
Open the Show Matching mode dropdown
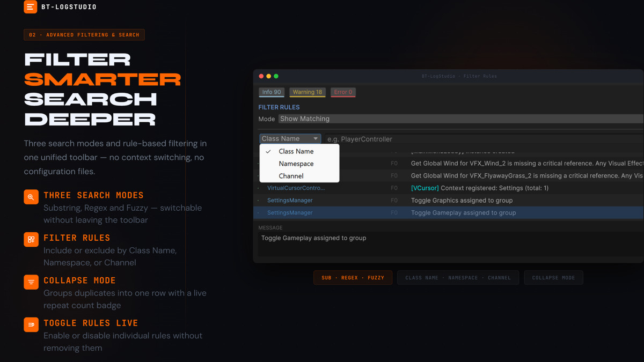pos(460,119)
